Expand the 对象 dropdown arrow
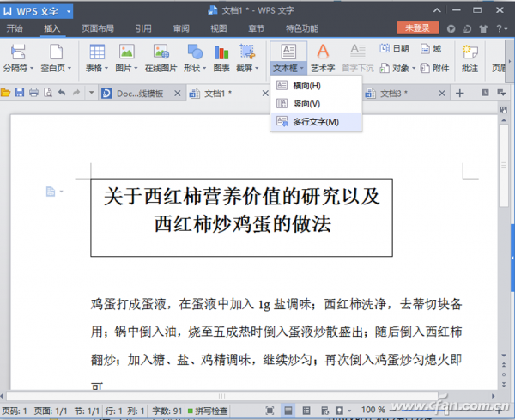Screen dimensions: 515x420 [414, 69]
